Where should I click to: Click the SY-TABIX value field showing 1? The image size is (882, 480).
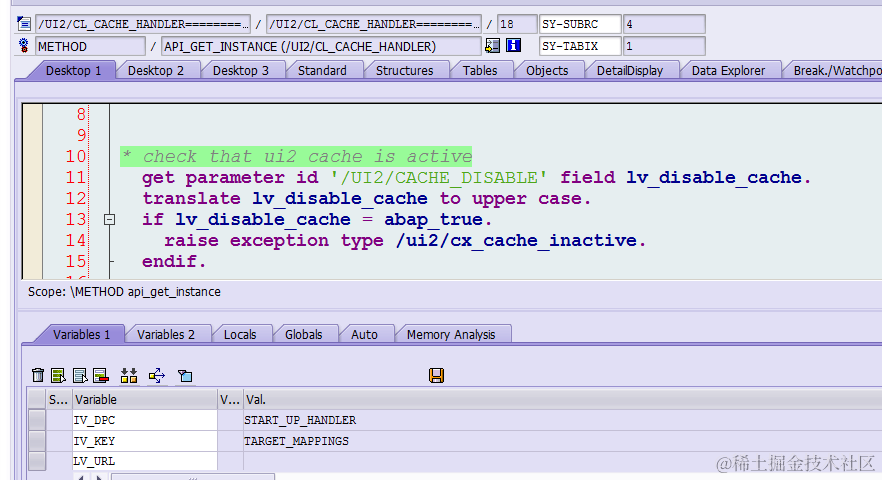tap(664, 46)
